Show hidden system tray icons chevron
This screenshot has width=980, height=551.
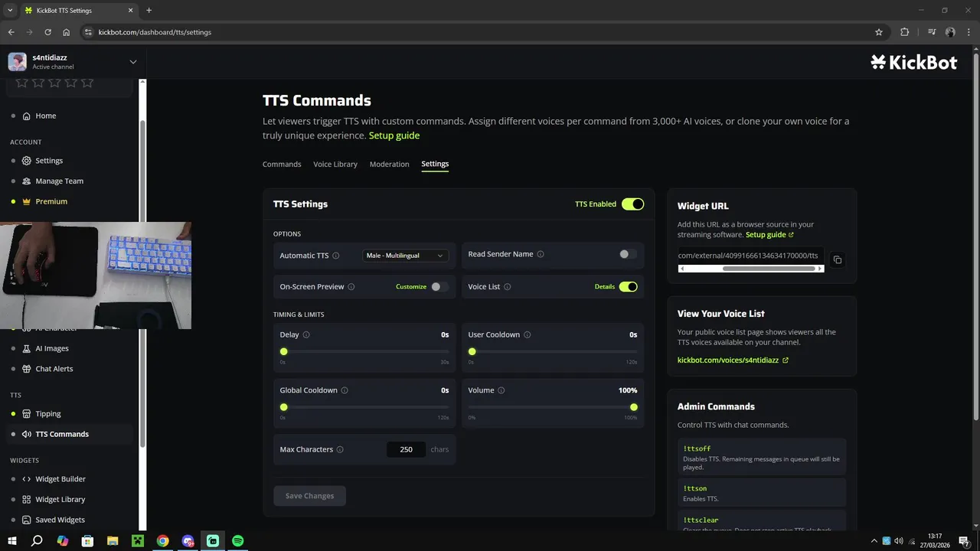[874, 541]
